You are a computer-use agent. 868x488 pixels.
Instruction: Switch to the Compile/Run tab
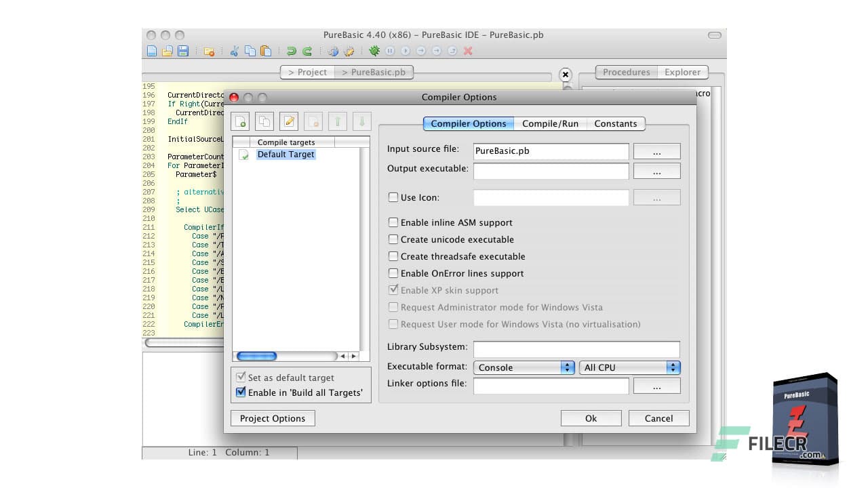550,123
